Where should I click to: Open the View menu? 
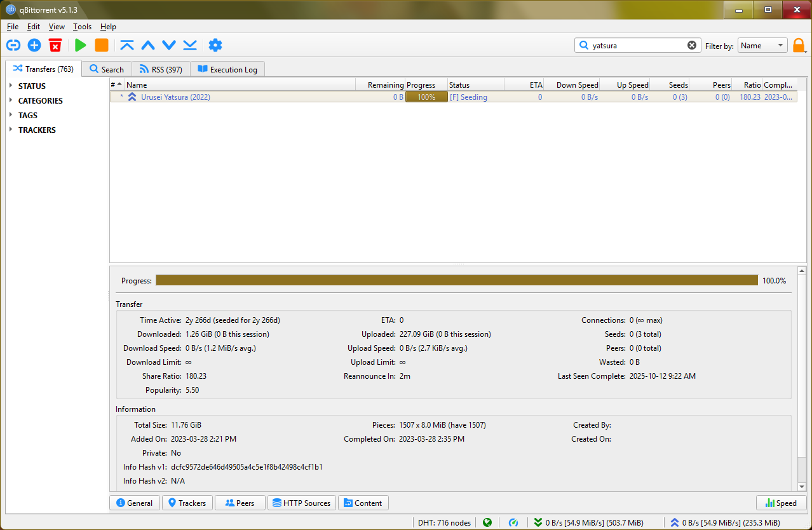click(57, 27)
